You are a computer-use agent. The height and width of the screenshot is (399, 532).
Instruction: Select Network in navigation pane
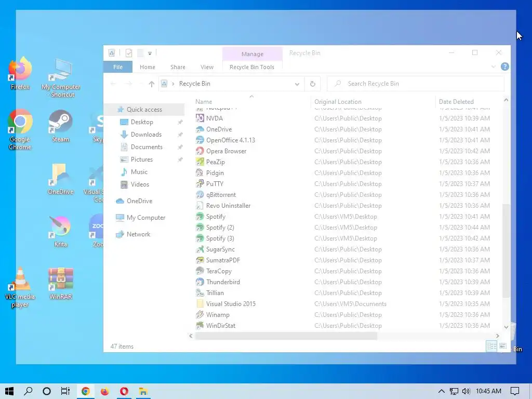point(138,234)
